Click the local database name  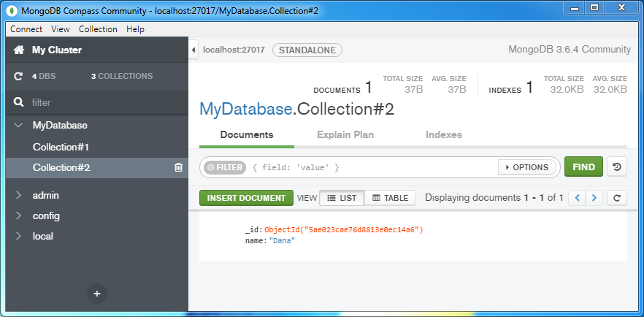[x=42, y=237]
